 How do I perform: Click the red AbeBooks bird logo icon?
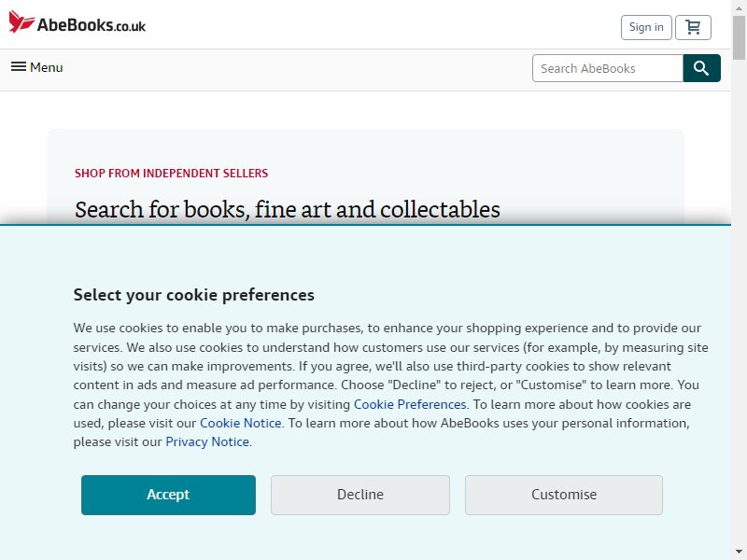point(21,21)
